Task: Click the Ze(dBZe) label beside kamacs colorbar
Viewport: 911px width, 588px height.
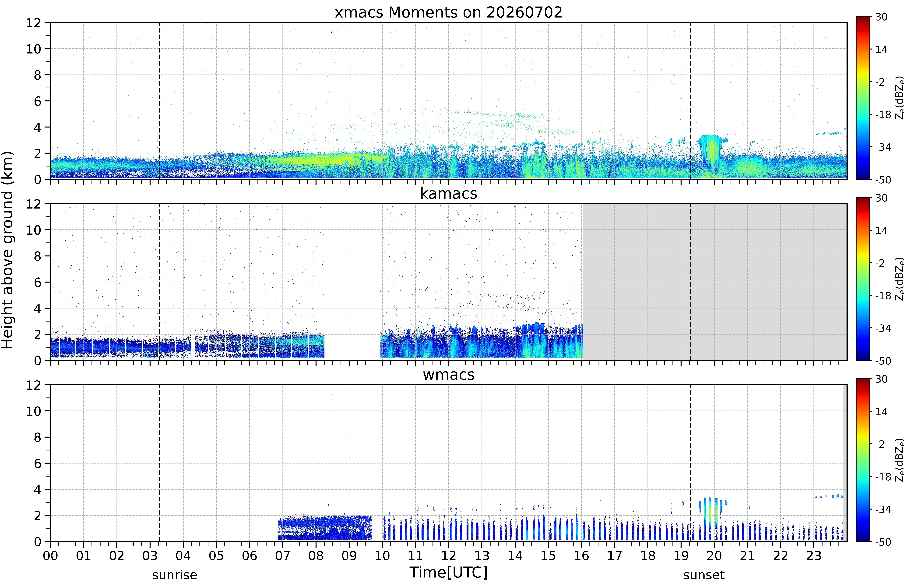Action: (x=900, y=279)
